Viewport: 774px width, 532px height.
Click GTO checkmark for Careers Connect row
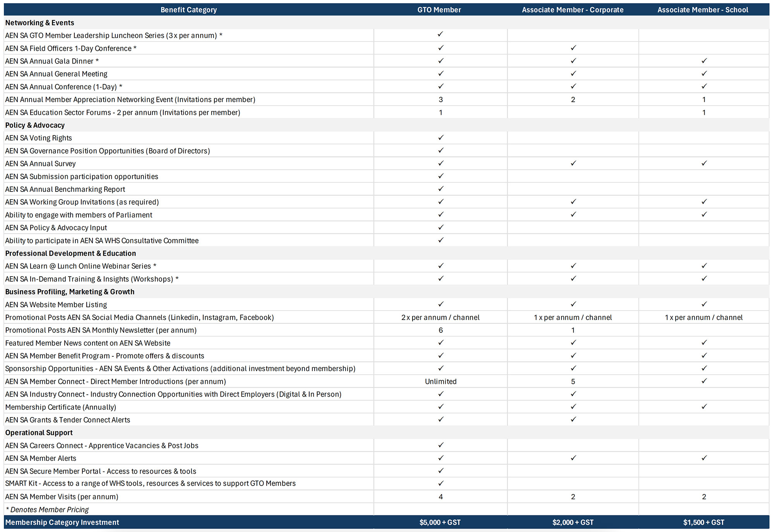click(440, 445)
